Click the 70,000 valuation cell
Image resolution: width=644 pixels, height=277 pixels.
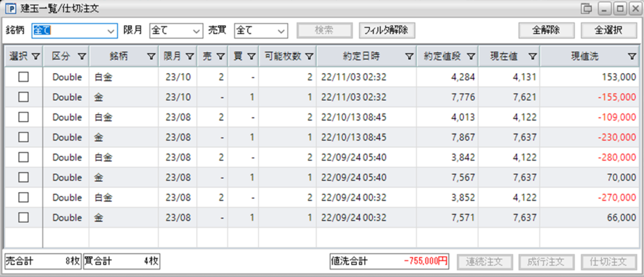589,178
